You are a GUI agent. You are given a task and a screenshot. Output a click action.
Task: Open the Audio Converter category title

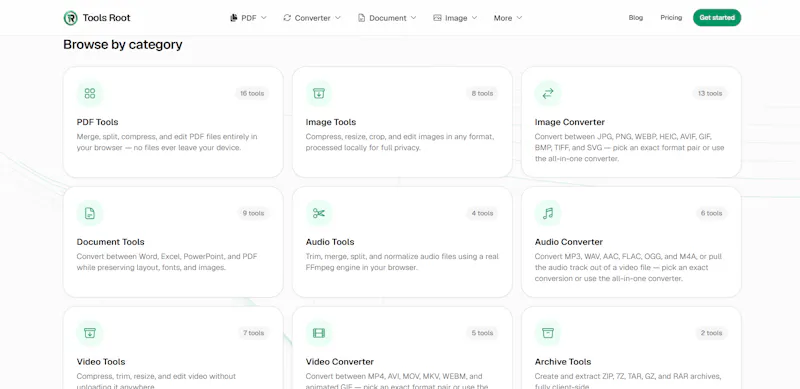point(568,242)
